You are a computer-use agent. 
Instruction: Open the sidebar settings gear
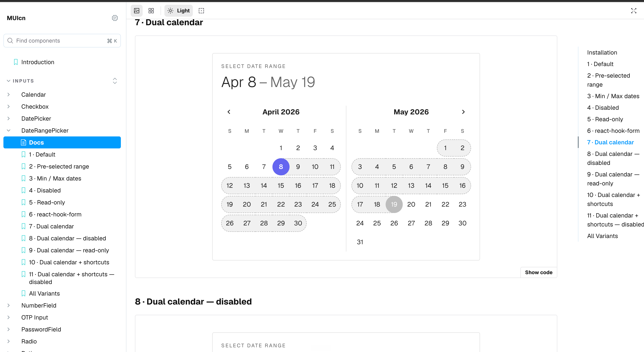pyautogui.click(x=115, y=18)
